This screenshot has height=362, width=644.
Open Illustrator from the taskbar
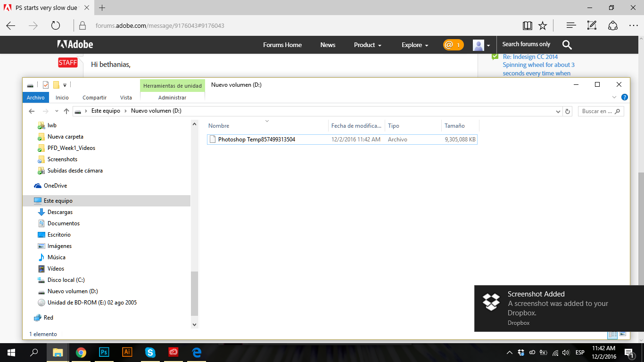[x=127, y=352]
